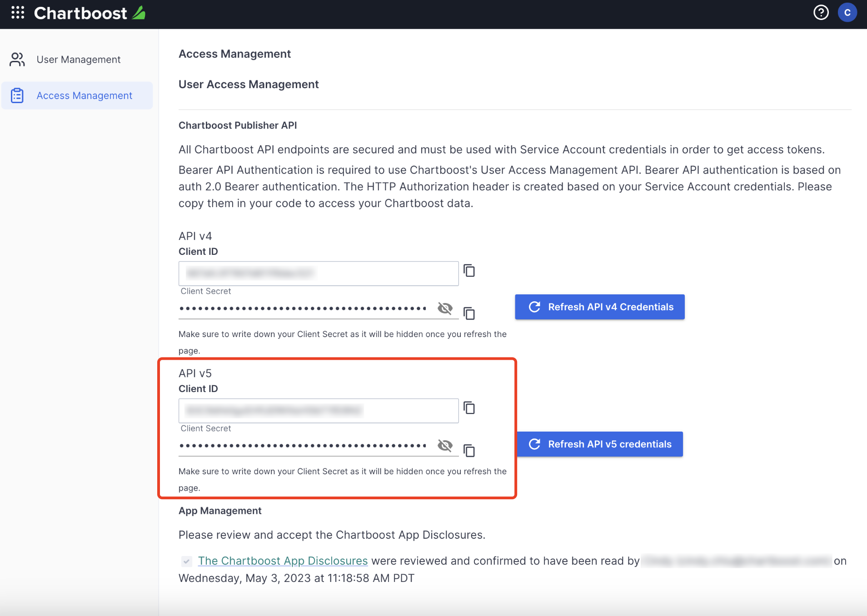This screenshot has width=867, height=616.
Task: Open The Chartboost App Disclosures link
Action: pos(283,561)
